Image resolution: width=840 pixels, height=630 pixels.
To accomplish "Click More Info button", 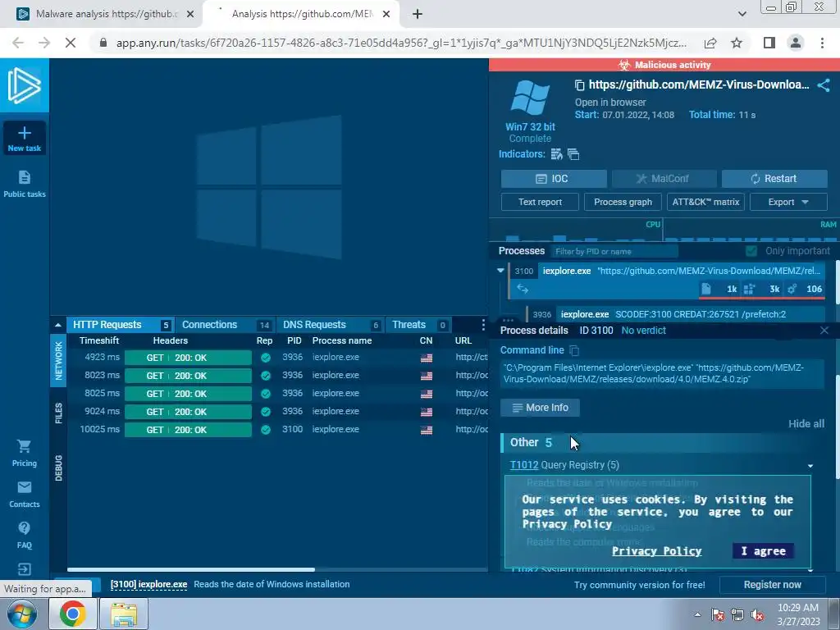I will click(540, 408).
